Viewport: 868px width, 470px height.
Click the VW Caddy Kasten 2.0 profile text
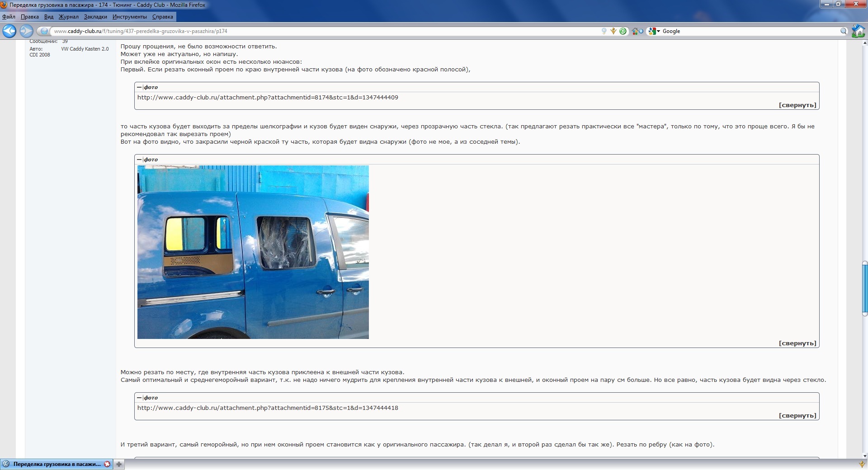[85, 49]
